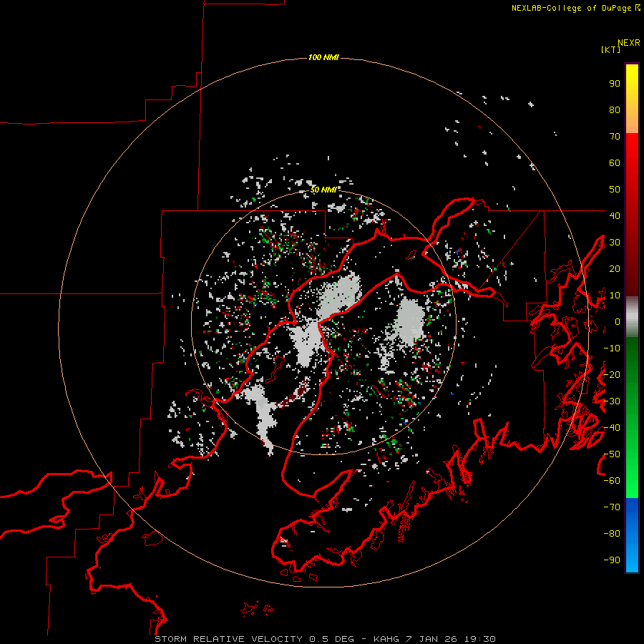
Task: Click the 60 value on the velocity scale
Action: pos(615,163)
